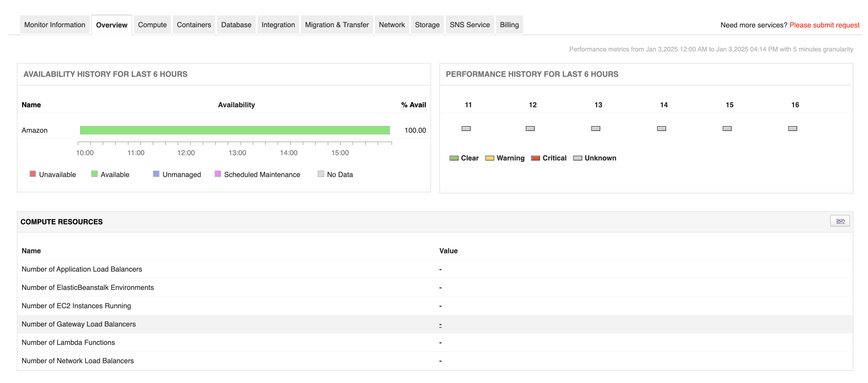Click the hour 15 performance status icon

(x=727, y=129)
